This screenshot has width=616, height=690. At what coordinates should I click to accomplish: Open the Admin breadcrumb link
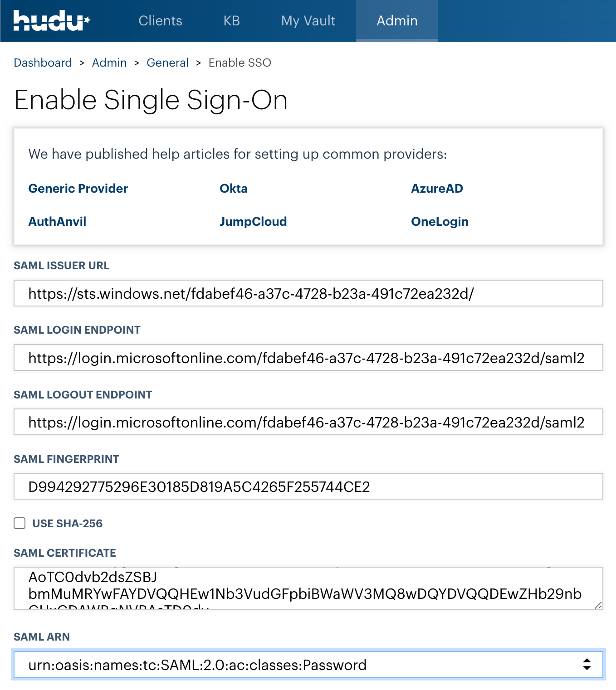(x=109, y=63)
